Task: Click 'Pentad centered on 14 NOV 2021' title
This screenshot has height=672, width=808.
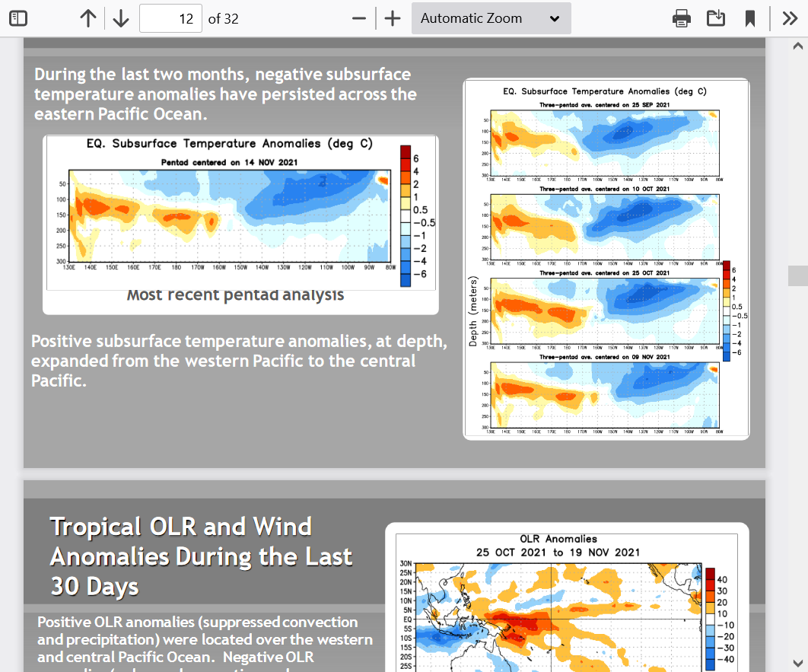Action: coord(229,162)
